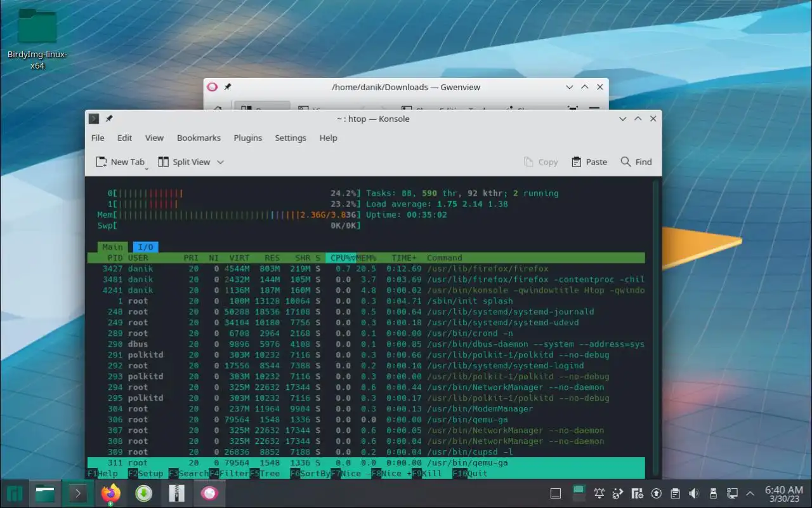Open the Help menu
Viewport: 812px width, 508px height.
pyautogui.click(x=328, y=138)
